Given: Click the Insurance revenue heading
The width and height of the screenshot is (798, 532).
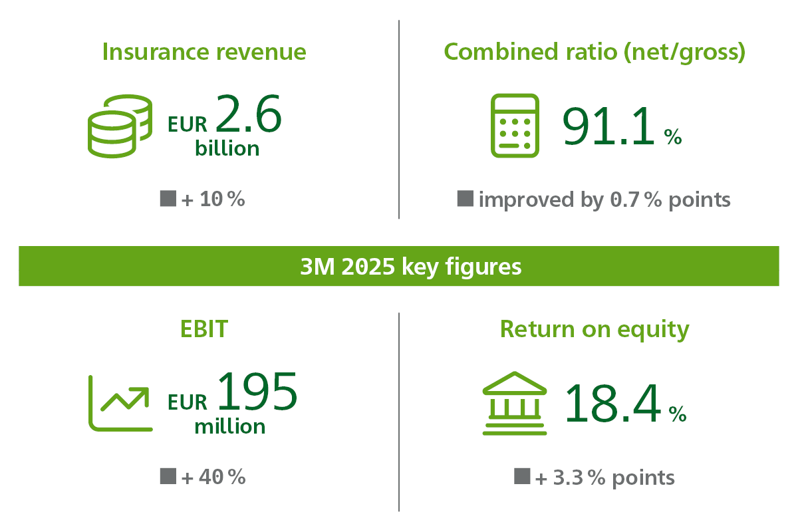Looking at the screenshot, I should [204, 52].
